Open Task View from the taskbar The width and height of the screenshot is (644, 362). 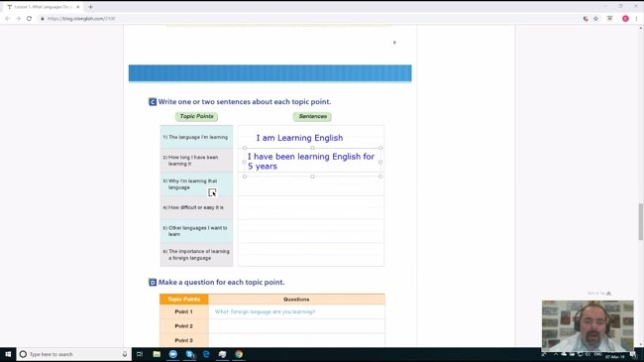[140, 354]
